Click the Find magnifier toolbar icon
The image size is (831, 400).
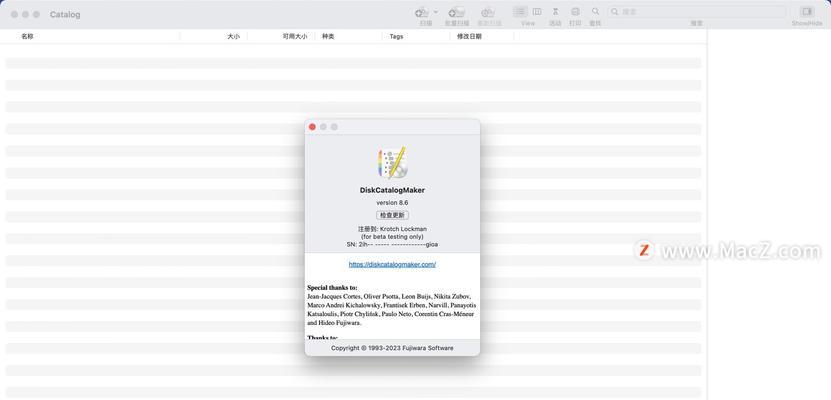click(x=595, y=12)
